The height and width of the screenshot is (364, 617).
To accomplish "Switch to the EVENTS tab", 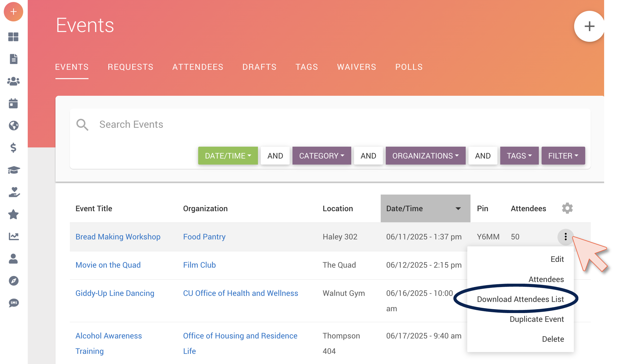I will pos(72,67).
